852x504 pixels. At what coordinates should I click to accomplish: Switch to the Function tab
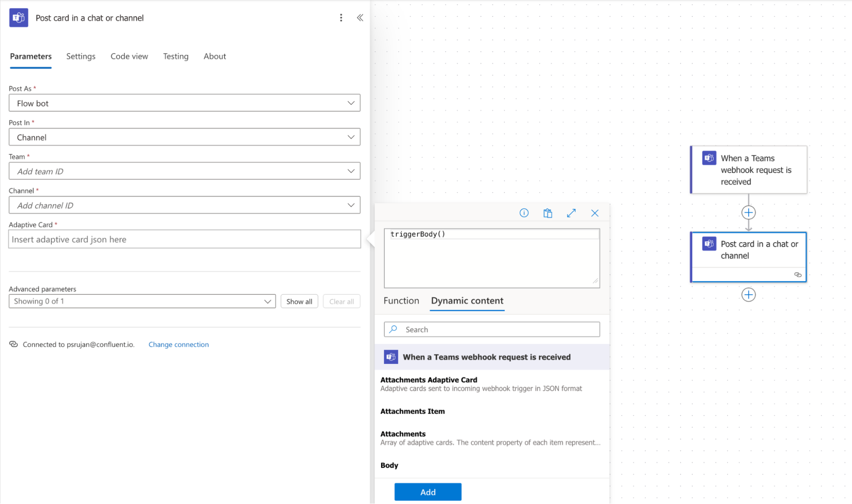pyautogui.click(x=401, y=301)
